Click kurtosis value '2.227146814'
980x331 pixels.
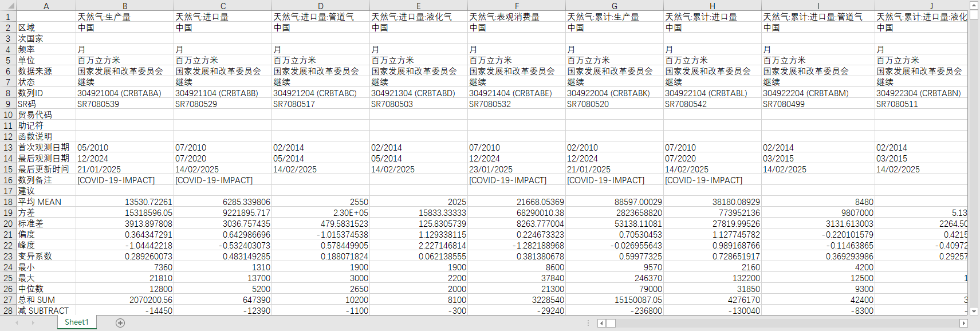pyautogui.click(x=419, y=245)
